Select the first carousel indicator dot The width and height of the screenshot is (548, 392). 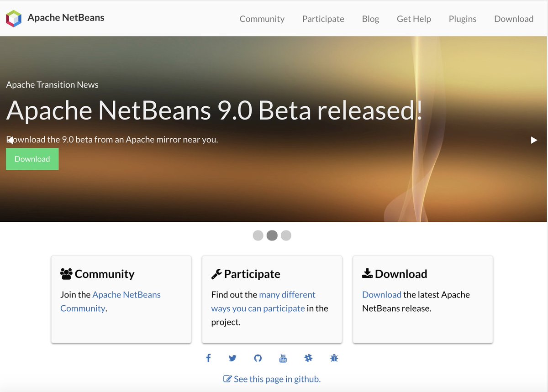[x=258, y=235]
